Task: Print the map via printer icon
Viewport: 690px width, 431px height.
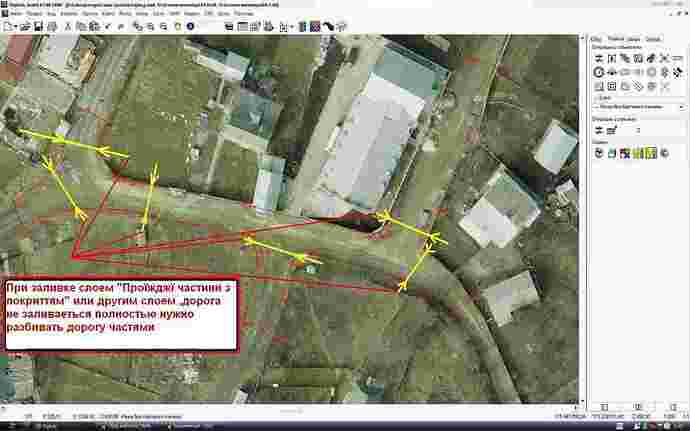Action: coord(52,27)
